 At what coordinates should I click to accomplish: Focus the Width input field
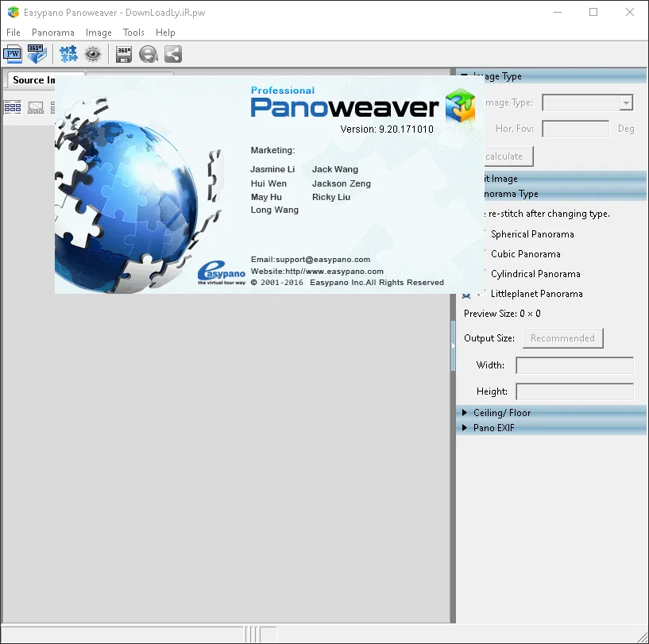tap(574, 365)
